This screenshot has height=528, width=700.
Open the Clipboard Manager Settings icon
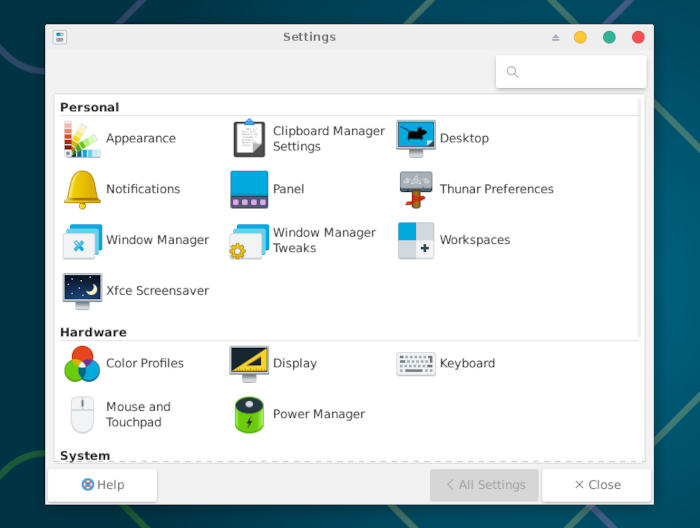click(249, 138)
